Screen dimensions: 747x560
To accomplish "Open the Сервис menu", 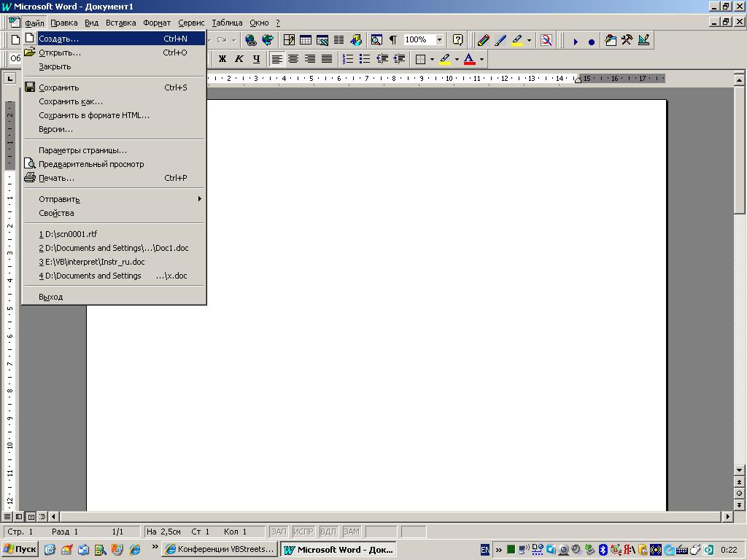I will 191,23.
